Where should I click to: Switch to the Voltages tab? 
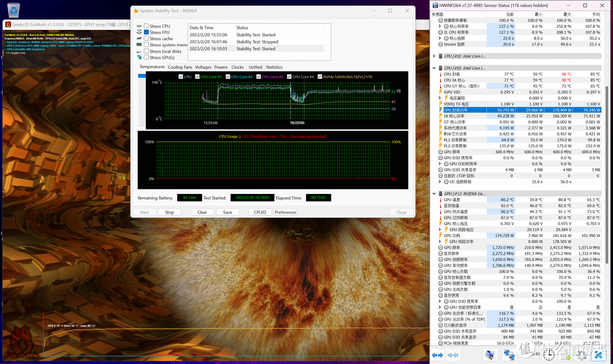point(203,67)
